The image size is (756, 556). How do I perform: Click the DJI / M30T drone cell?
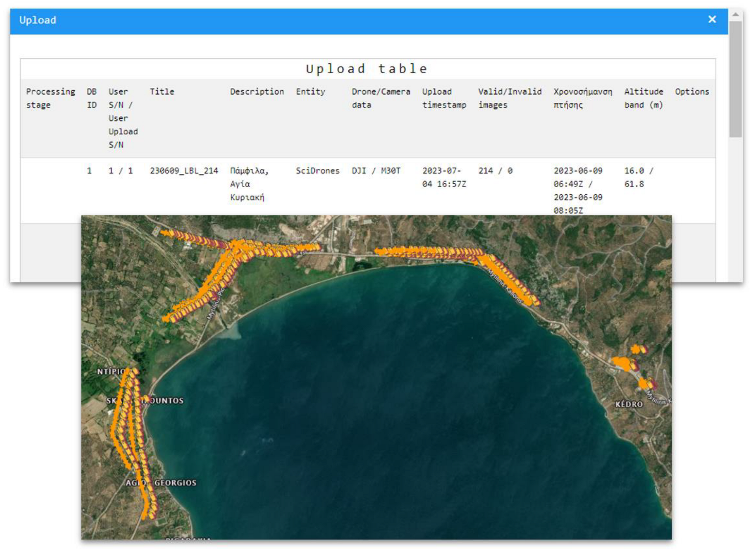[376, 171]
